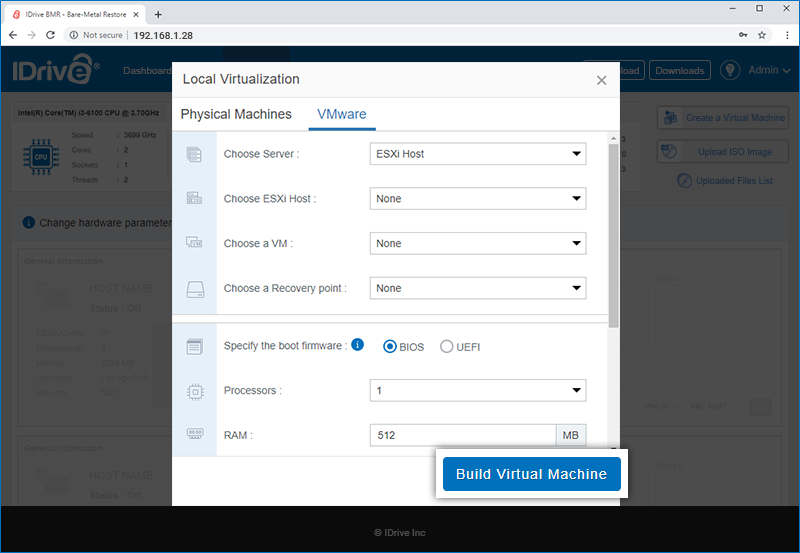Reload the browser page
Image resolution: width=800 pixels, height=553 pixels.
(x=50, y=35)
